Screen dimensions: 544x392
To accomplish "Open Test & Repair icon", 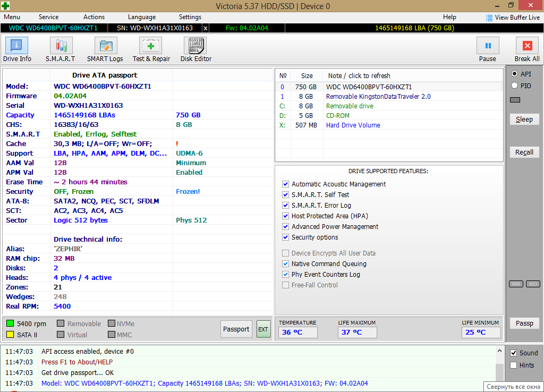I will point(150,46).
